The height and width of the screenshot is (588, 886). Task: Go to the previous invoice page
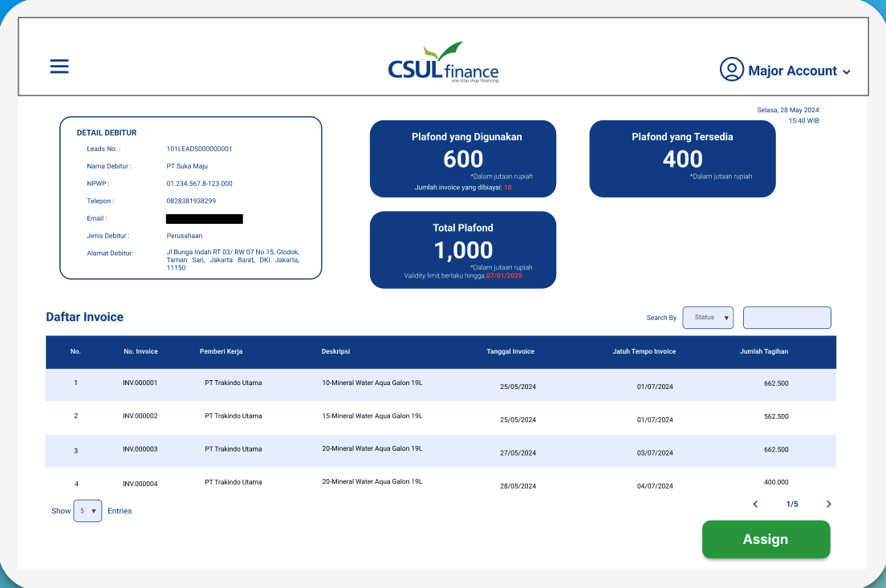755,504
